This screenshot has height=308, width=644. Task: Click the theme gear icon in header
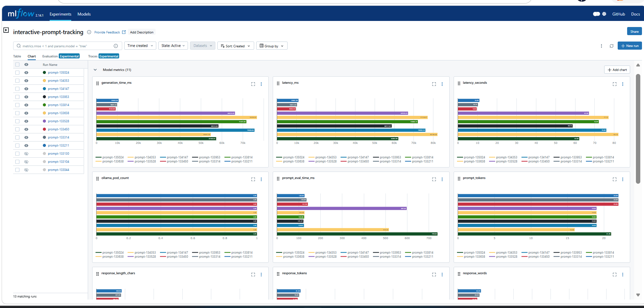[604, 14]
